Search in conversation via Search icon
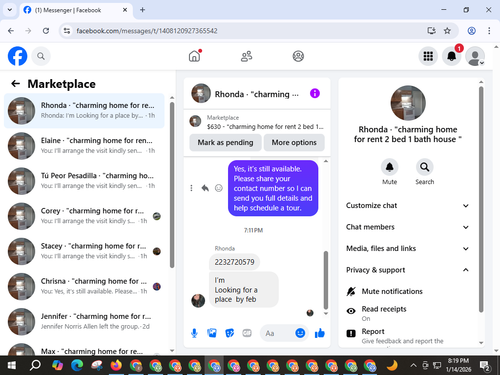The width and height of the screenshot is (500, 375). (x=425, y=167)
